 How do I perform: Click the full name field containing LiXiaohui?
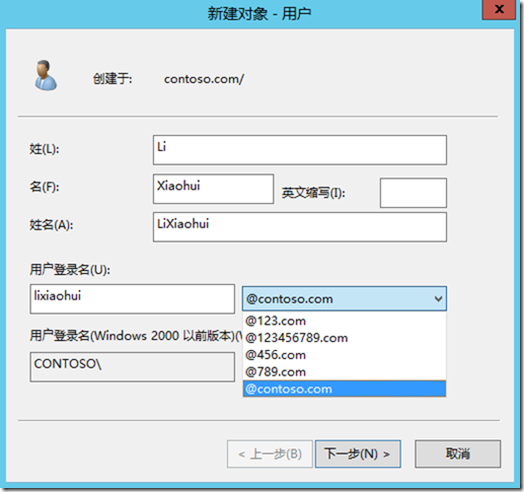pyautogui.click(x=300, y=227)
